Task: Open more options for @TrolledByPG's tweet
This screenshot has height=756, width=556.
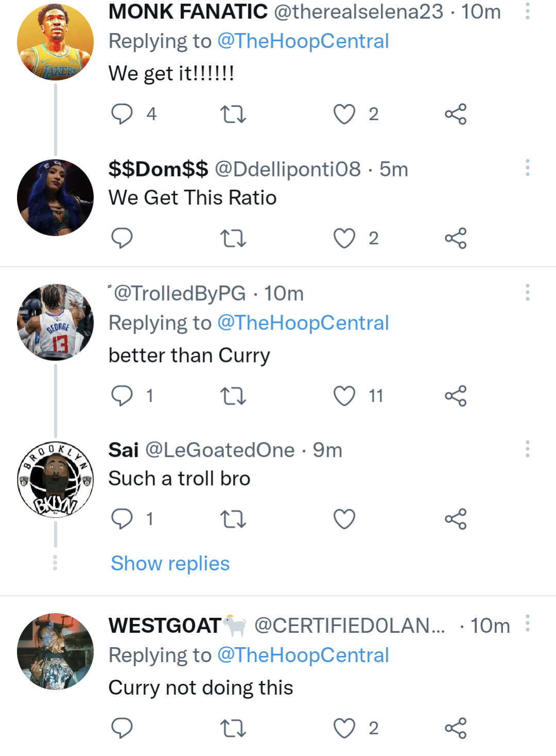Action: [527, 293]
